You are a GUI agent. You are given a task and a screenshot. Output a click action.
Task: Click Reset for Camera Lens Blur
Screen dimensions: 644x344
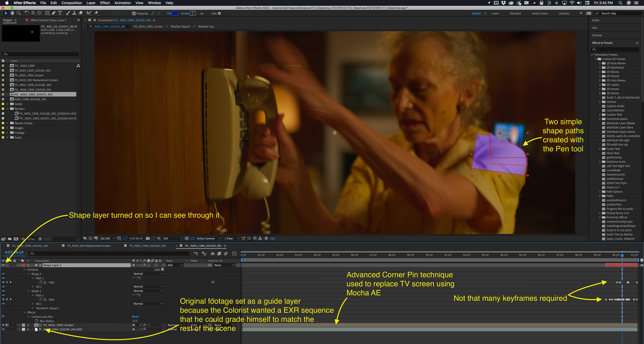pyautogui.click(x=135, y=317)
